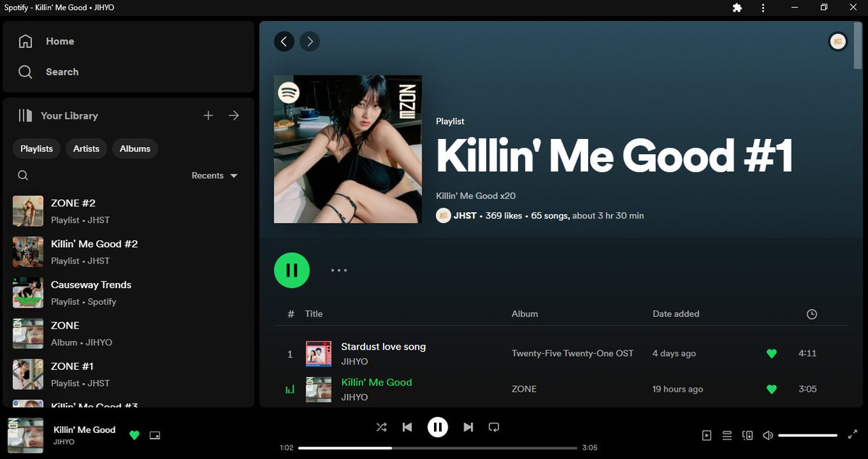Open Killin' Me Good track in list
868x459 pixels.
pyautogui.click(x=376, y=382)
